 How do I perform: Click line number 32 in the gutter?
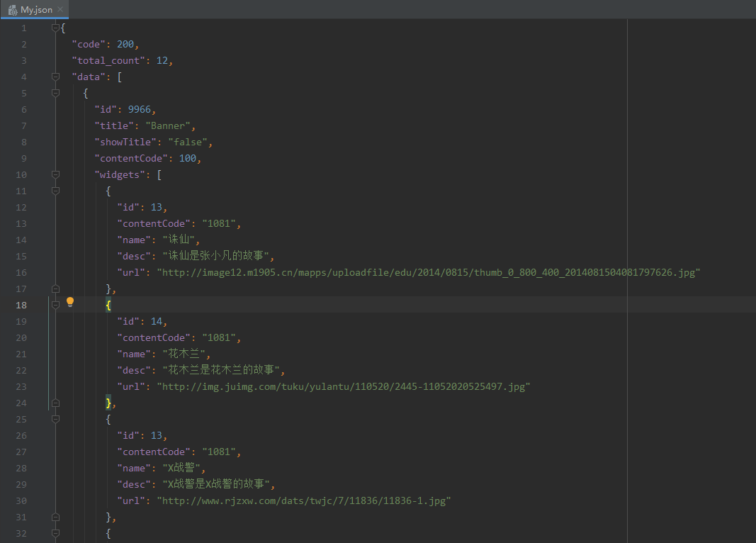pyautogui.click(x=21, y=534)
